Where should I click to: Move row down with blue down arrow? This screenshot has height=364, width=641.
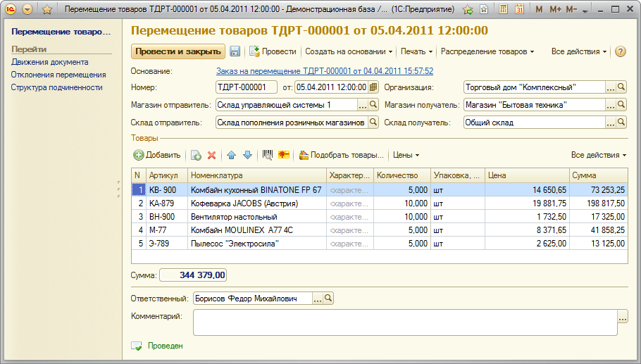tap(247, 155)
